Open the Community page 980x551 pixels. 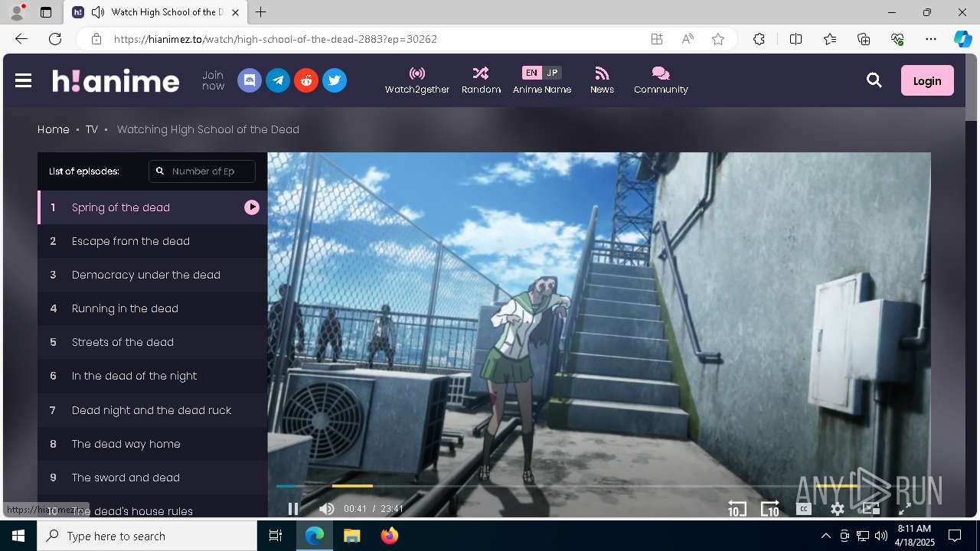pos(661,80)
